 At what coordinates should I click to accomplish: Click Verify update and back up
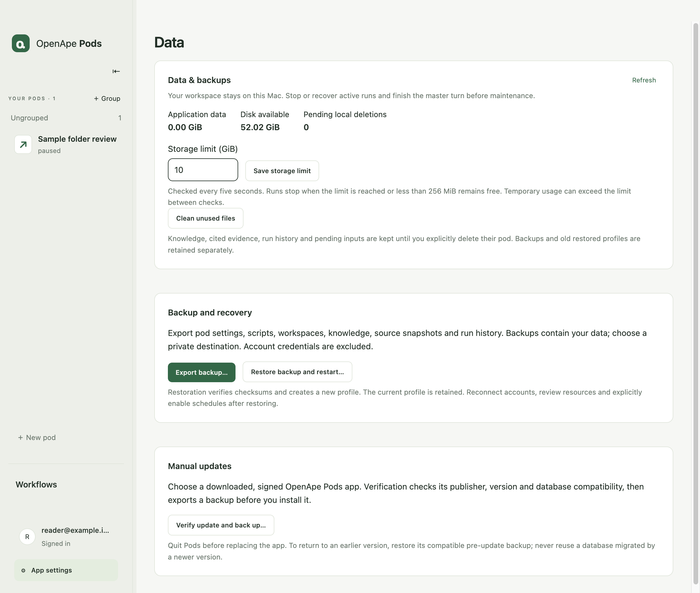coord(221,525)
